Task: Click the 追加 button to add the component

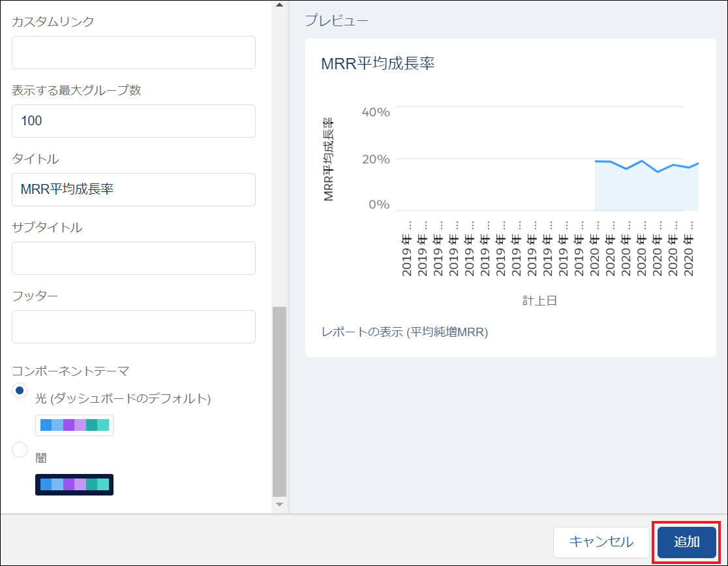Action: click(x=686, y=542)
